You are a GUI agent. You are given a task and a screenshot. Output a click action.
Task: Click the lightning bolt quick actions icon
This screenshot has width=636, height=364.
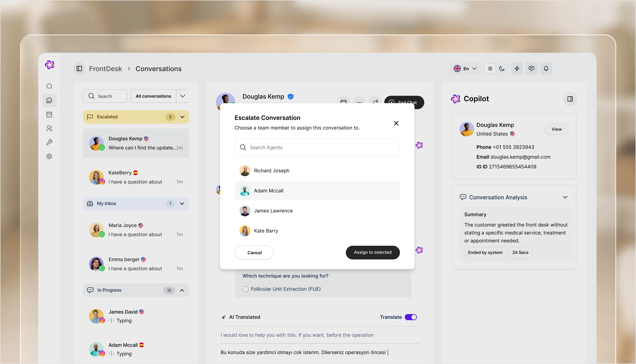tap(517, 69)
